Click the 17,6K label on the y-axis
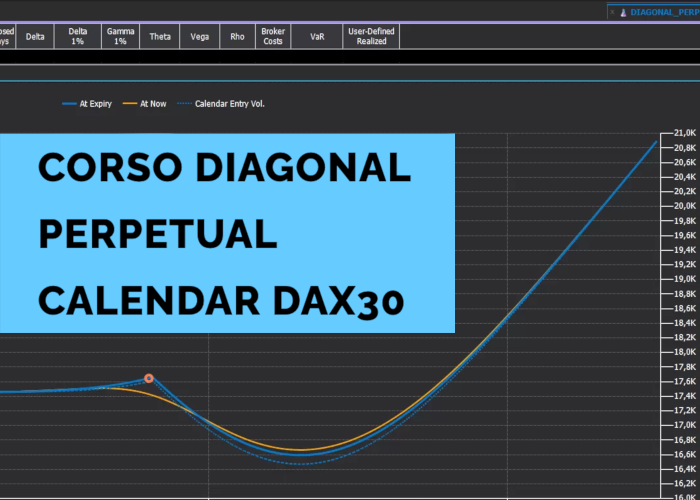Screen dimensions: 700x500 pos(685,381)
